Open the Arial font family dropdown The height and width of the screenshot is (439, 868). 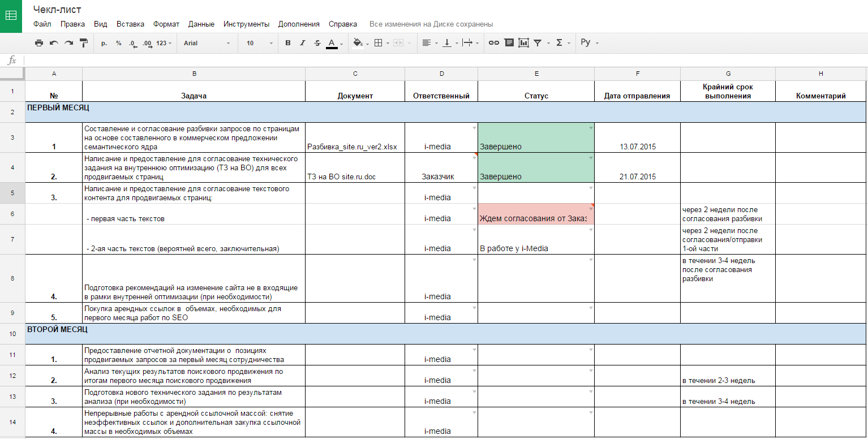coord(207,43)
